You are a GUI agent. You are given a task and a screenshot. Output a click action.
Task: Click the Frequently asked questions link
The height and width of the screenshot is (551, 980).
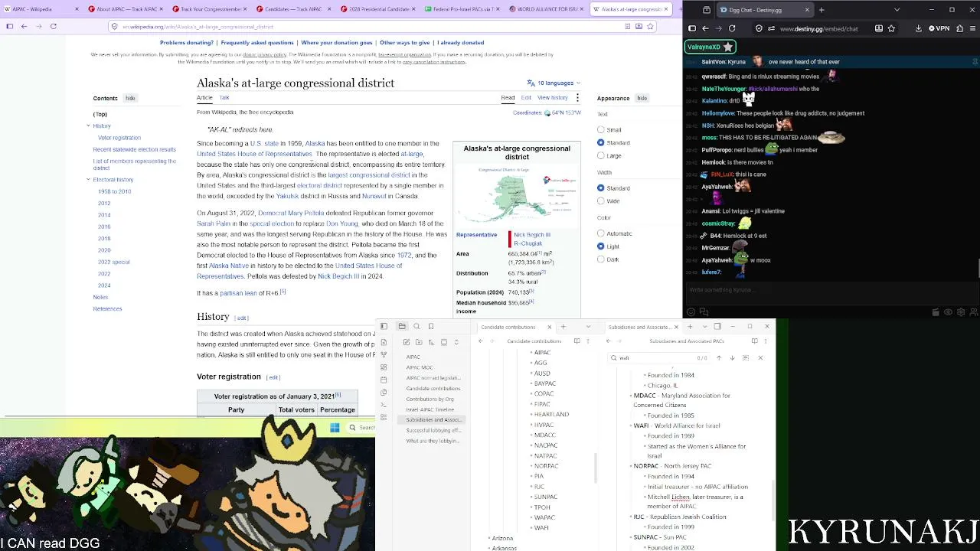tap(257, 43)
